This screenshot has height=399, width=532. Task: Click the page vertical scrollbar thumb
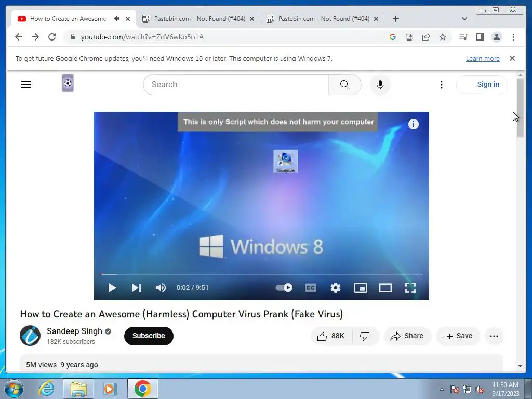click(520, 108)
